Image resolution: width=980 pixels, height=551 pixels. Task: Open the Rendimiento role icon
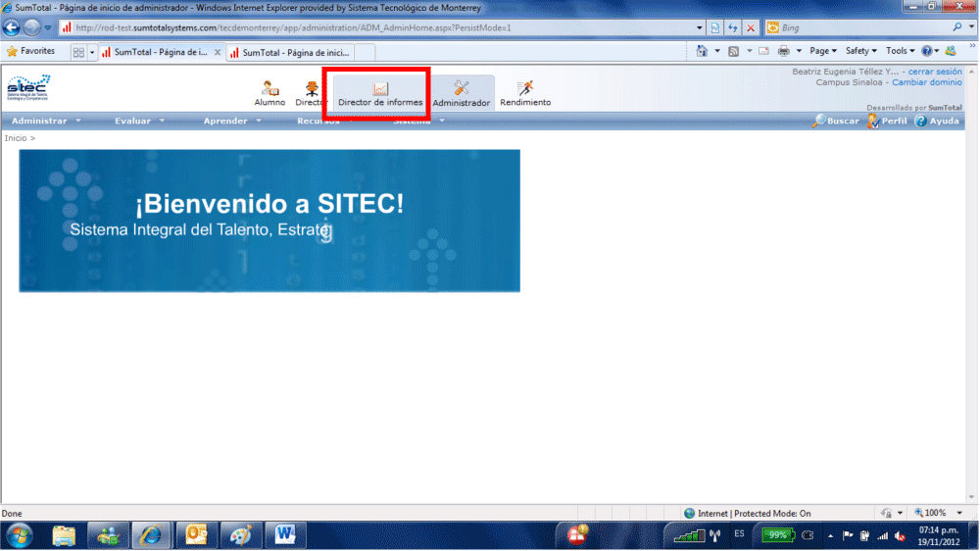tap(525, 94)
